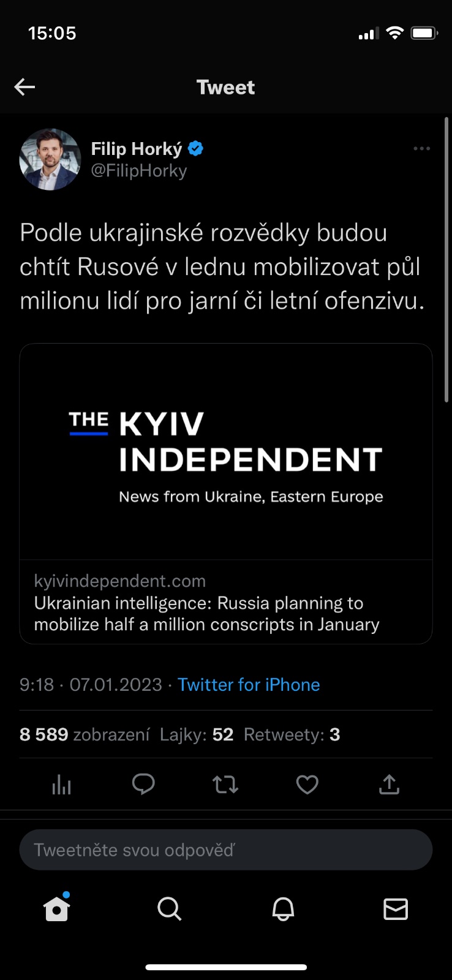Retweet using the retweet arrows icon

(x=225, y=784)
